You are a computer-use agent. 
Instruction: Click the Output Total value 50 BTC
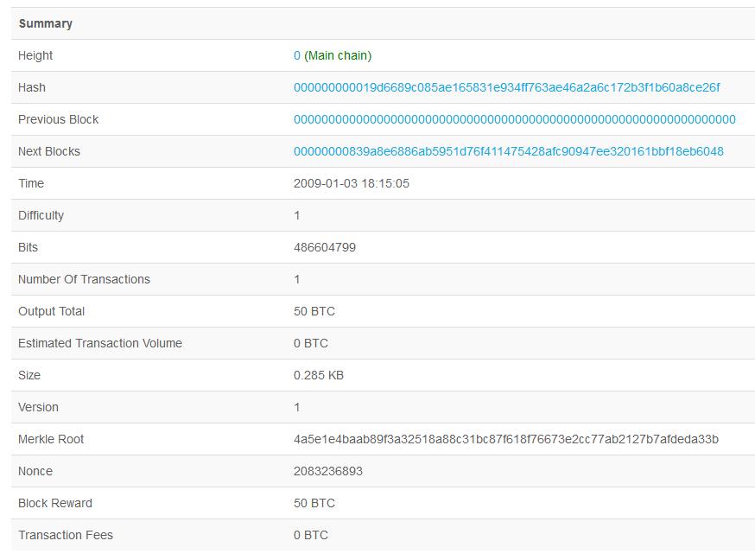coord(314,311)
